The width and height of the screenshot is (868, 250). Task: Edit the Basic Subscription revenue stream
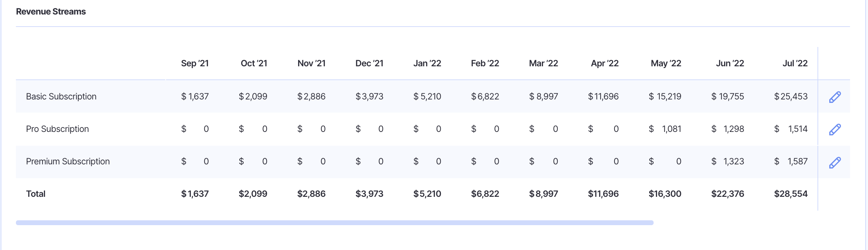[x=835, y=97]
